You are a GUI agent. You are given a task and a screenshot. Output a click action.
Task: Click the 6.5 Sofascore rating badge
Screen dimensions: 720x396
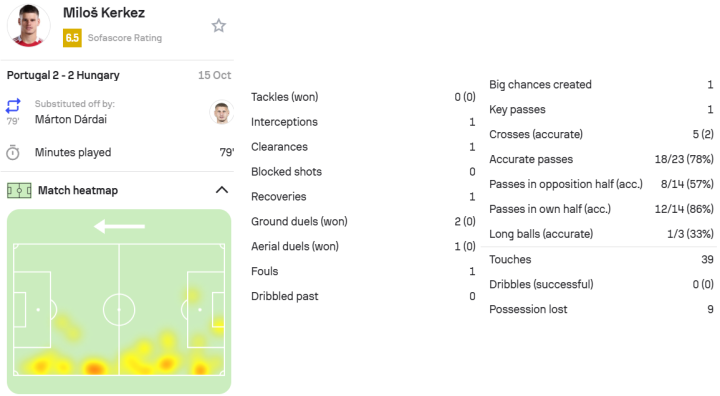point(72,38)
